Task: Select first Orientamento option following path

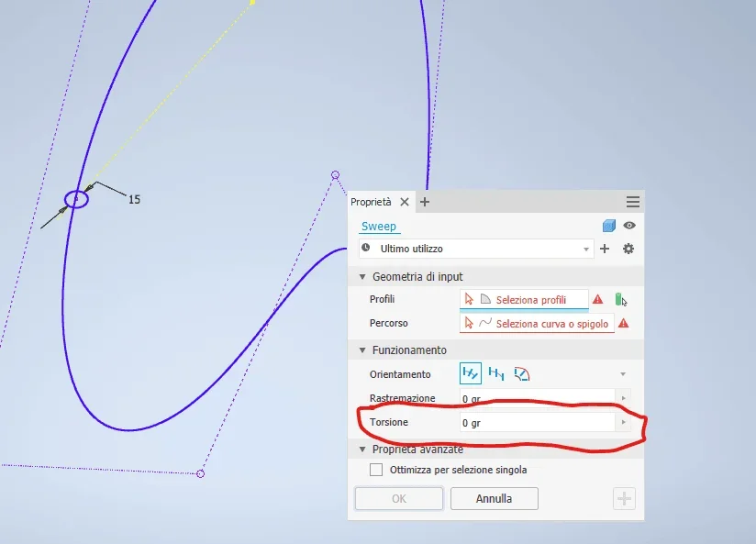Action: click(x=471, y=373)
